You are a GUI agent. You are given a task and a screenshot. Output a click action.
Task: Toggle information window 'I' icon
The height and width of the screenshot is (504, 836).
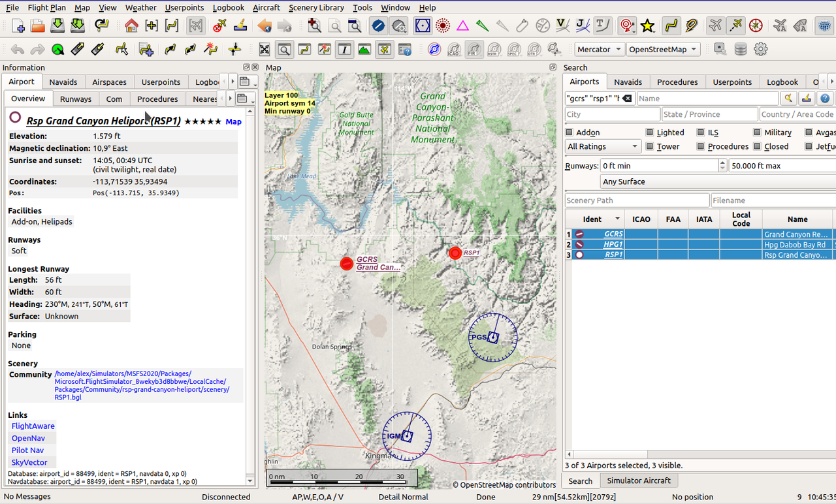344,50
